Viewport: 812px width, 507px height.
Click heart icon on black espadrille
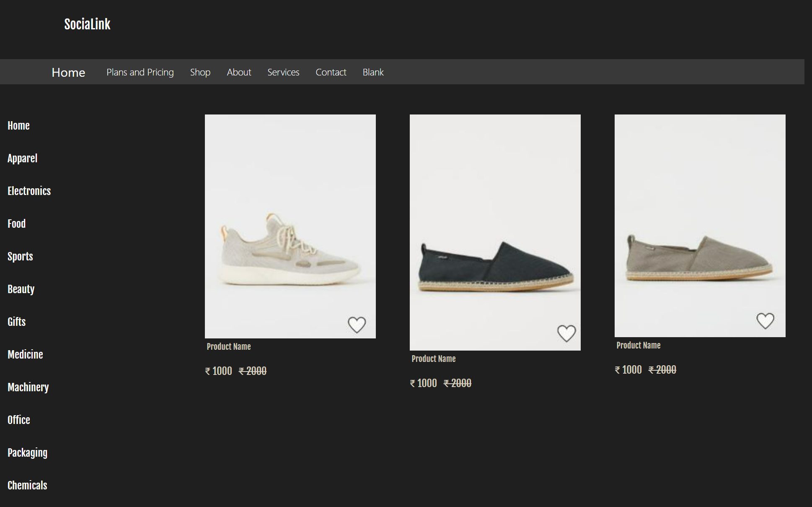pos(566,333)
